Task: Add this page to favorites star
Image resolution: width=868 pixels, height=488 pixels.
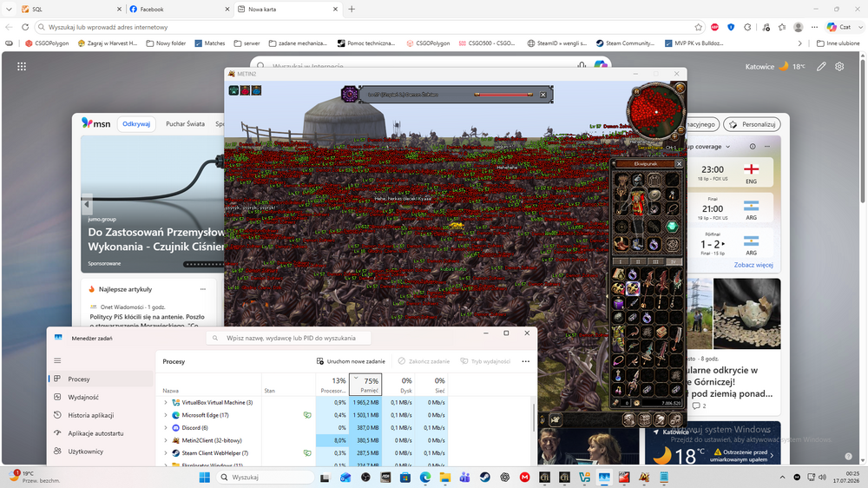Action: [x=698, y=27]
